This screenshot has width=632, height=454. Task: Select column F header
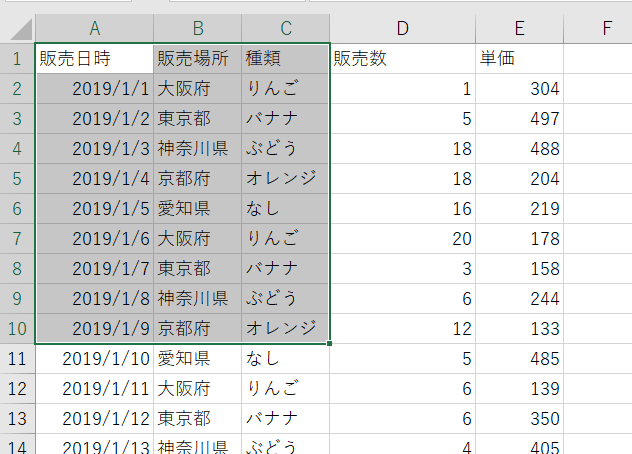(x=598, y=29)
